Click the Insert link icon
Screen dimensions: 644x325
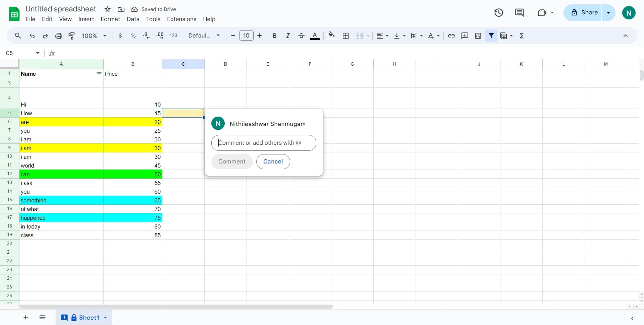tap(451, 36)
